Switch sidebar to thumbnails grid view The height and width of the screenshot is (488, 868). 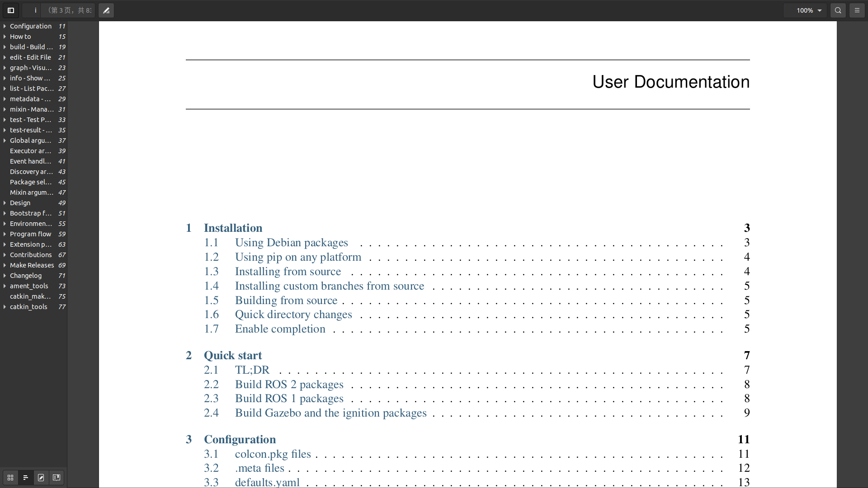(x=10, y=478)
